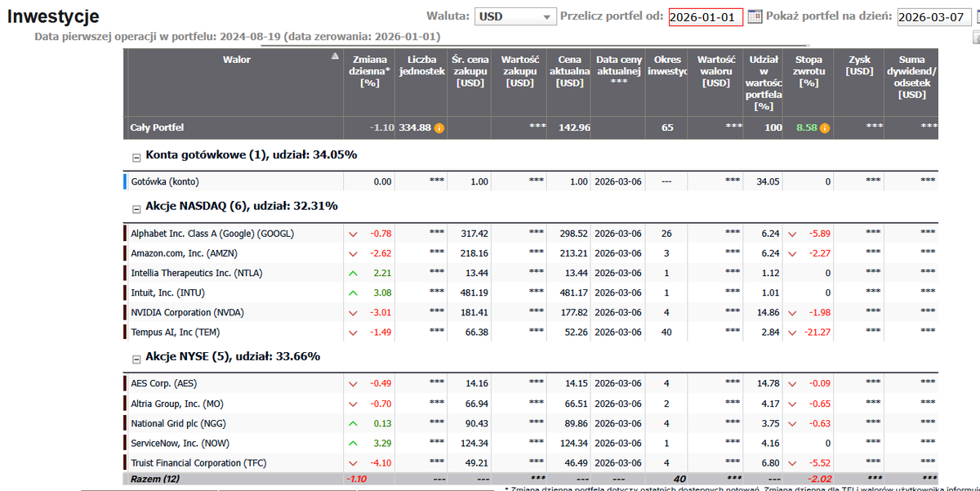Click red down arrow in NVDA daily change

point(354,312)
